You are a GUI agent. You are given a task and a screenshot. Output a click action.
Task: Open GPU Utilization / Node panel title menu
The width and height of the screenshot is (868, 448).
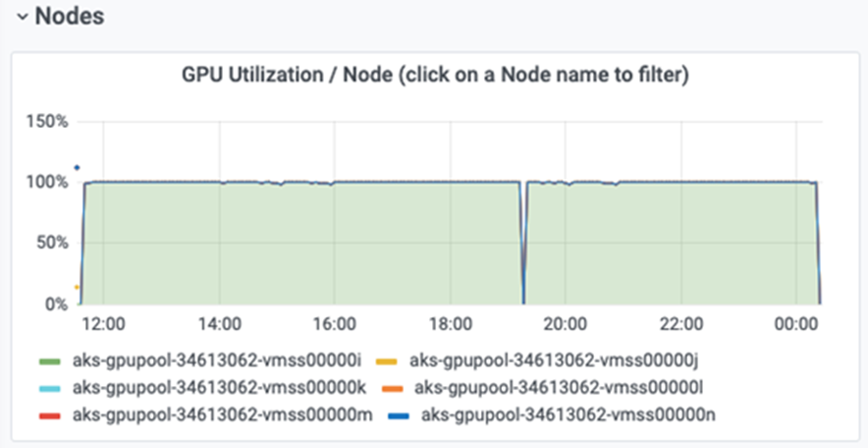tap(435, 77)
